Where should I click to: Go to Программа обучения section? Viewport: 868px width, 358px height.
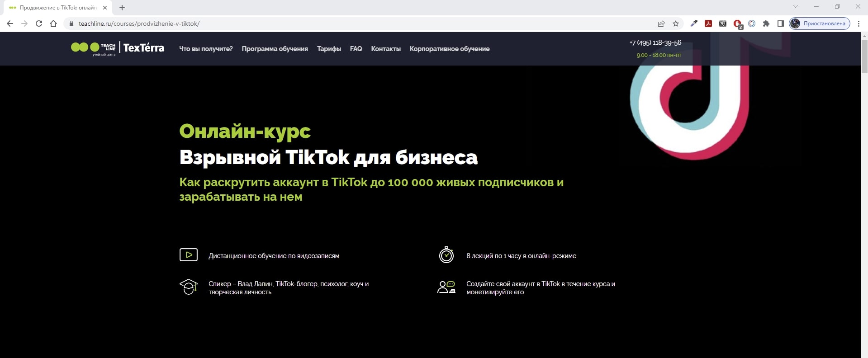point(275,49)
